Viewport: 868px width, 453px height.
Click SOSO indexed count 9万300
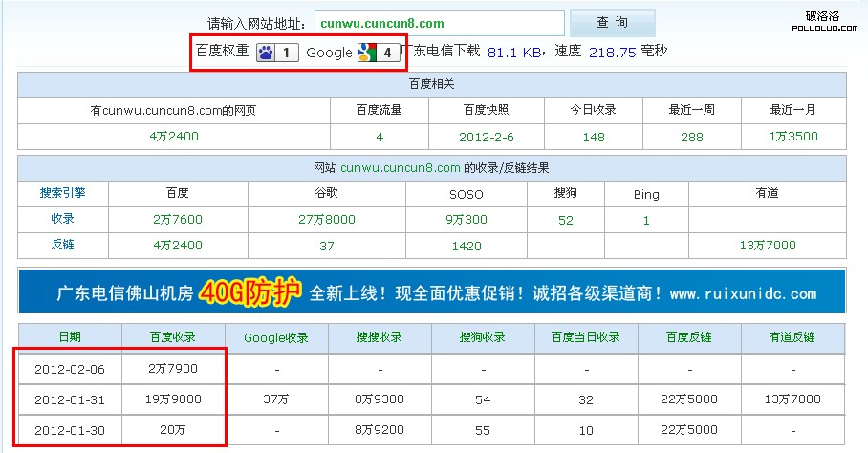click(x=467, y=220)
